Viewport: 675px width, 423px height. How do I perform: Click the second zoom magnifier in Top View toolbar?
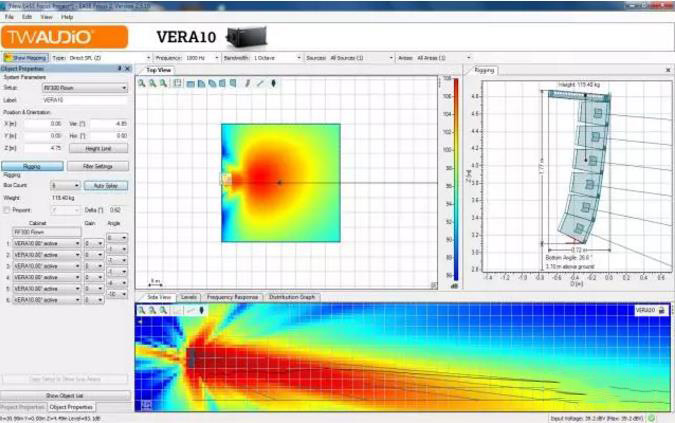152,83
